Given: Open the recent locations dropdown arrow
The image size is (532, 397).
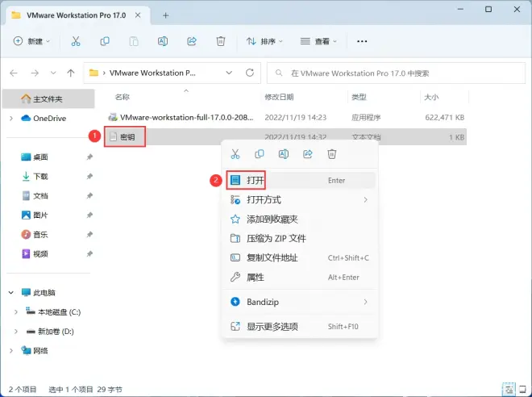Looking at the screenshot, I should coord(53,73).
